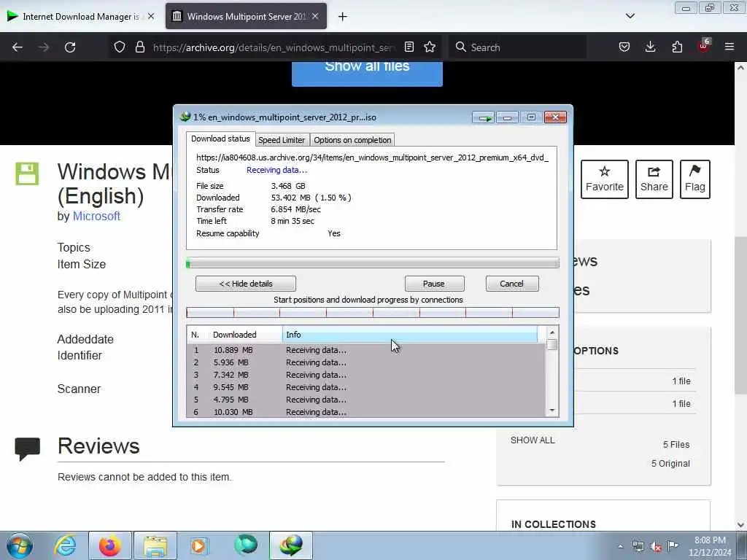Open the Speed Limiter tab

[x=282, y=140]
